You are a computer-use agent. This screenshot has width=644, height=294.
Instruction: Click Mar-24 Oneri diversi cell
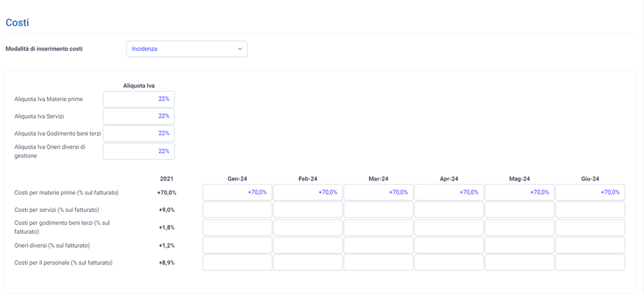378,245
